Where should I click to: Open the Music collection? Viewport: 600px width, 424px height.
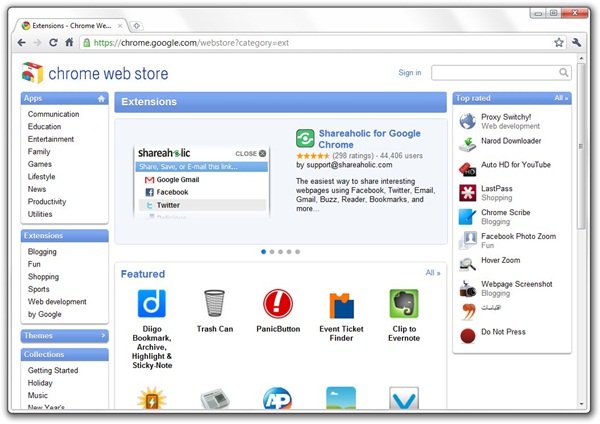[38, 395]
